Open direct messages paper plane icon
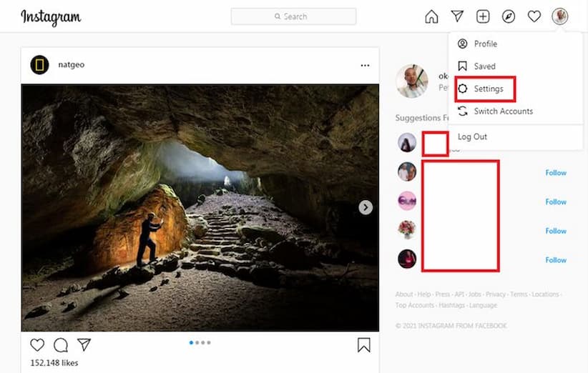588x373 pixels. [457, 16]
